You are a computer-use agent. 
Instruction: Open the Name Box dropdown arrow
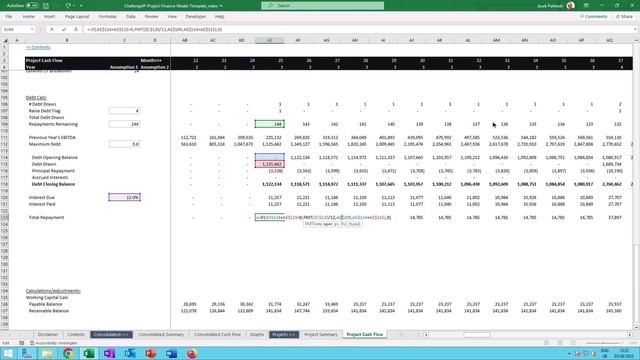[x=32, y=29]
